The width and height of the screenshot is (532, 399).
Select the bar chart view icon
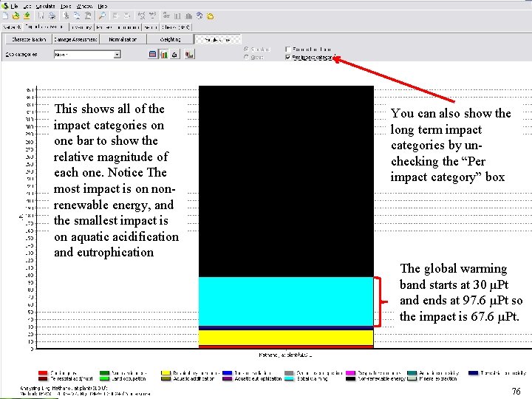coord(165,54)
